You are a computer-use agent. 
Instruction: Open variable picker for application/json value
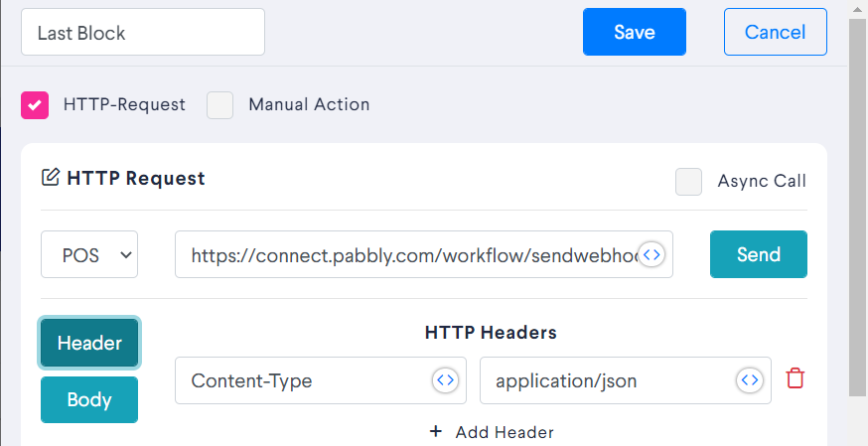750,380
